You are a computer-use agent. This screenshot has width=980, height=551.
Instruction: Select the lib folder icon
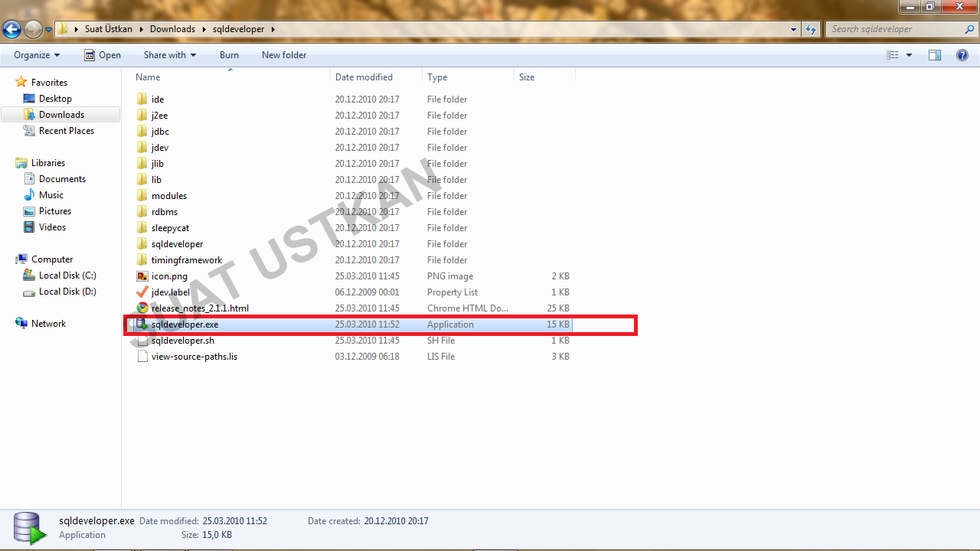142,180
